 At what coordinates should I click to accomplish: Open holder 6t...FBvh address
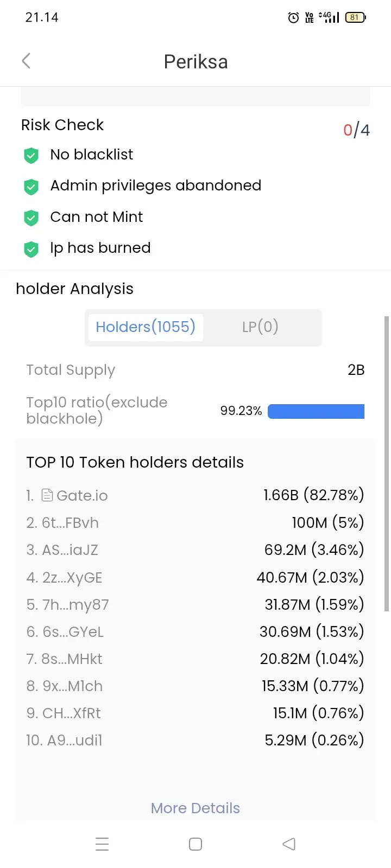195,522
